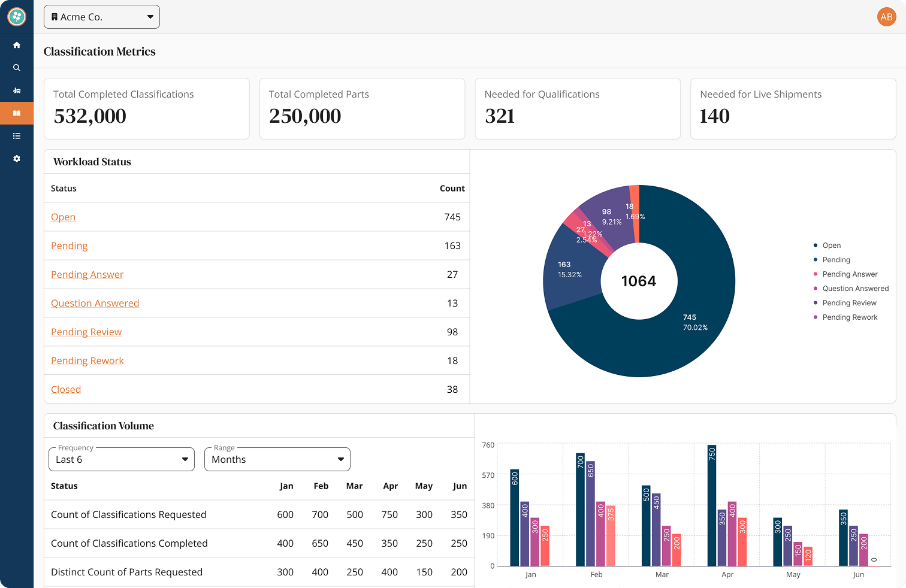Open the list view sidebar icon
This screenshot has width=906, height=588.
pos(17,136)
